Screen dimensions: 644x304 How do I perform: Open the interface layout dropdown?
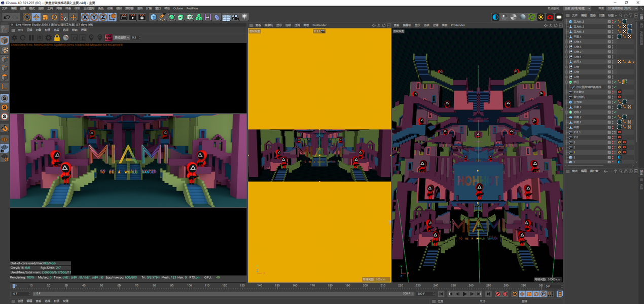click(x=622, y=8)
